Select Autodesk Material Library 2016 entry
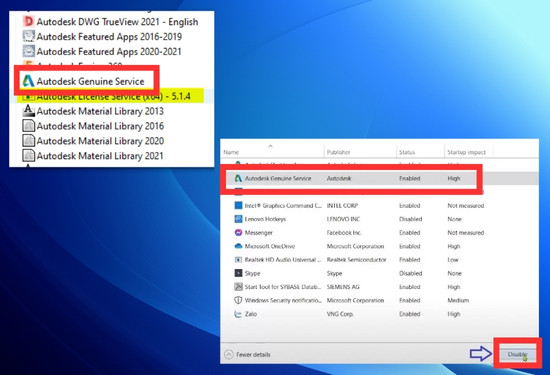The image size is (550, 375). [x=100, y=126]
